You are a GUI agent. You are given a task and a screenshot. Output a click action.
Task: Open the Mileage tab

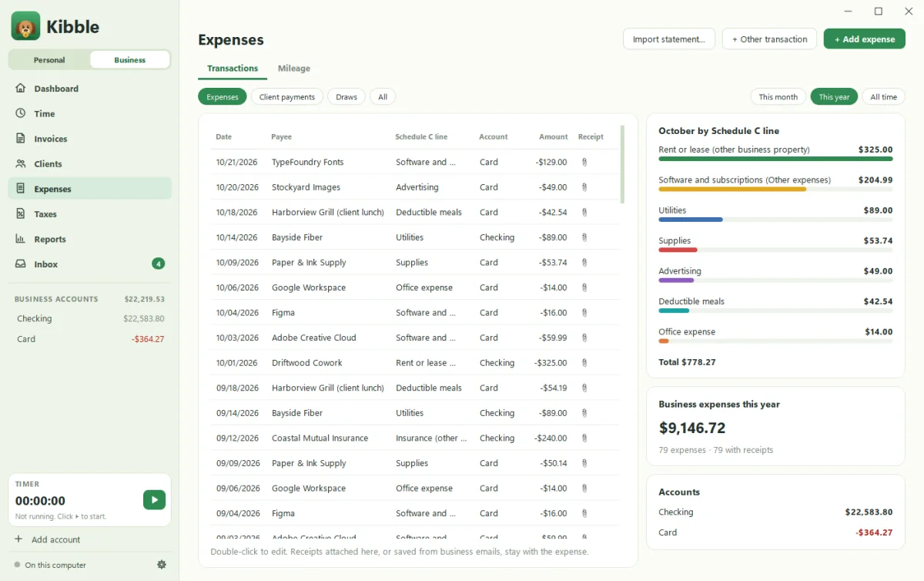point(294,69)
